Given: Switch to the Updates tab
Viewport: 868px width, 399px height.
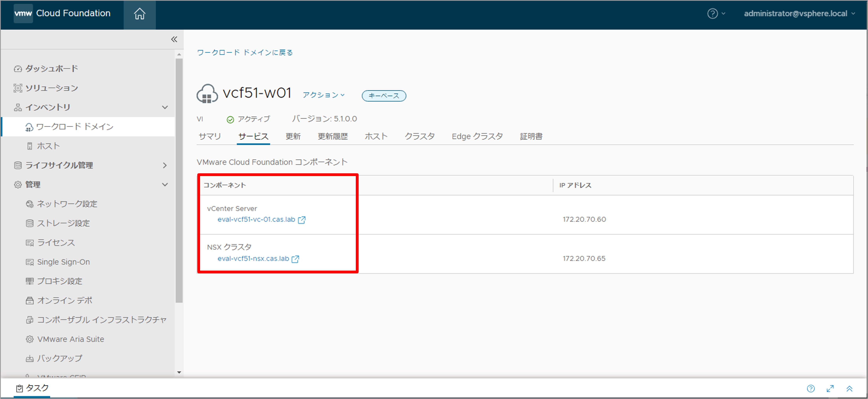Looking at the screenshot, I should coord(293,136).
